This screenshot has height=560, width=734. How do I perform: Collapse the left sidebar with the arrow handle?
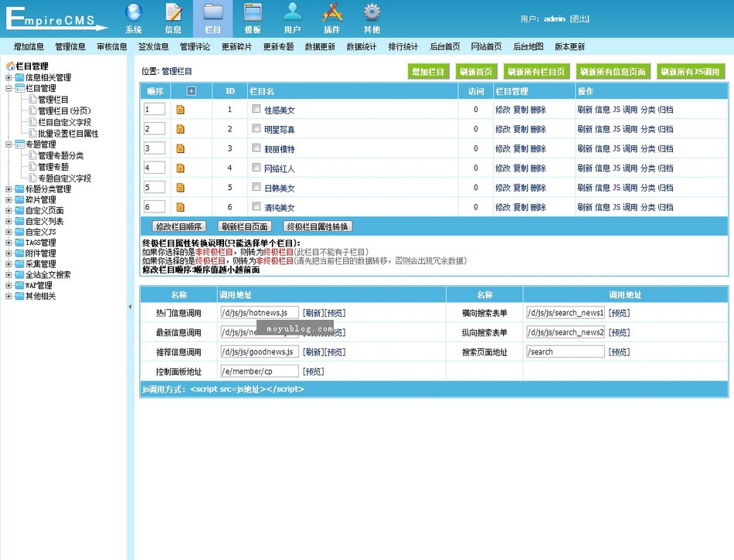point(130,307)
